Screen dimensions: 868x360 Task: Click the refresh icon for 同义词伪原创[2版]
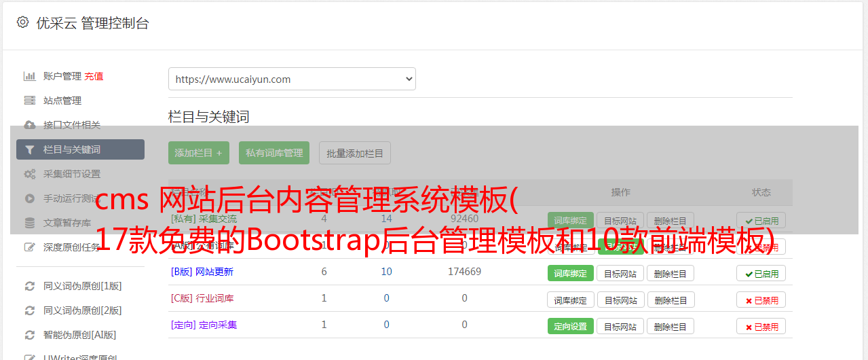tap(29, 310)
